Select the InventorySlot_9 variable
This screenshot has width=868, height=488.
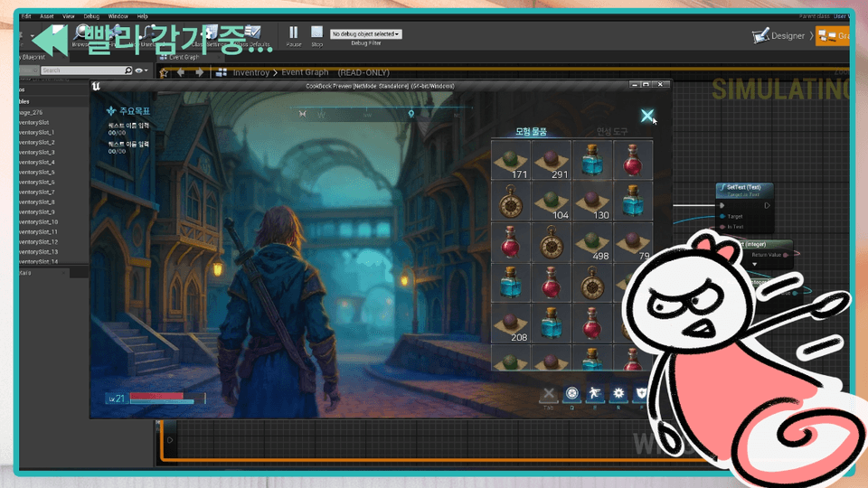coord(37,211)
